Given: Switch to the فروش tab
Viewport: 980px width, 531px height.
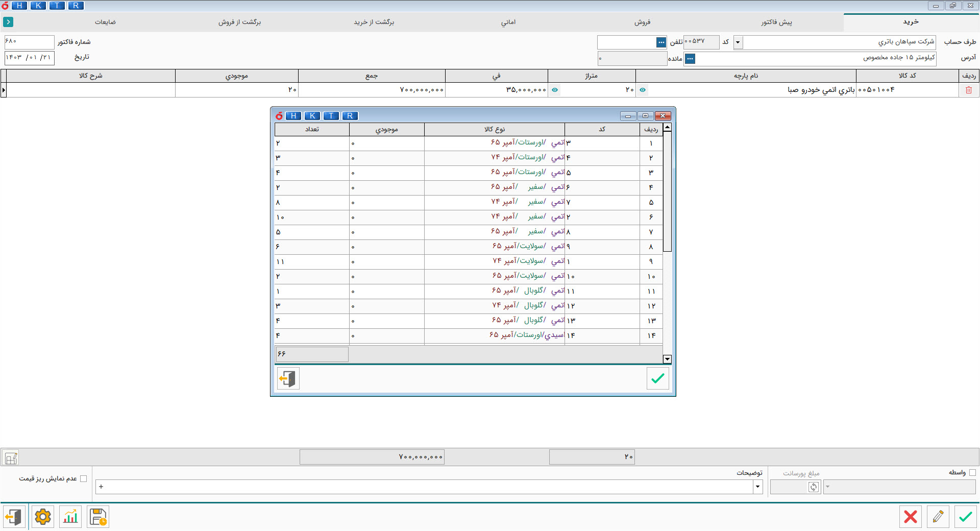Looking at the screenshot, I should click(642, 22).
